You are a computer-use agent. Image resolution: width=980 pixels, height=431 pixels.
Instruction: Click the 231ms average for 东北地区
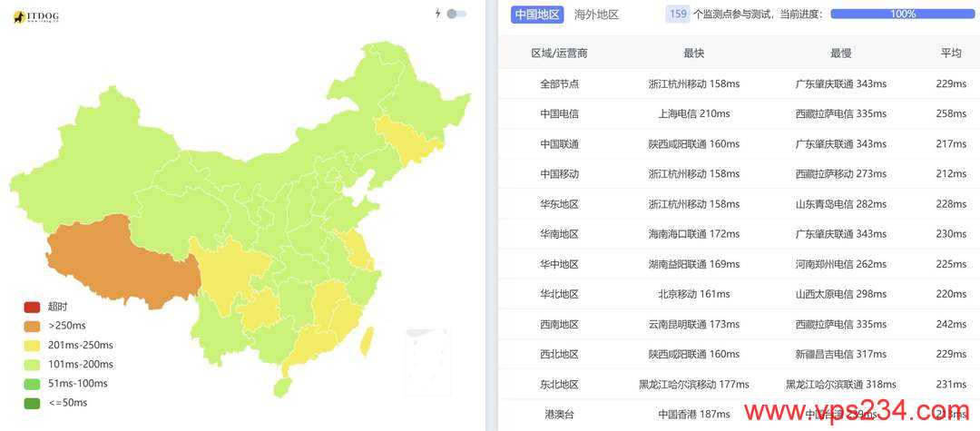951,385
